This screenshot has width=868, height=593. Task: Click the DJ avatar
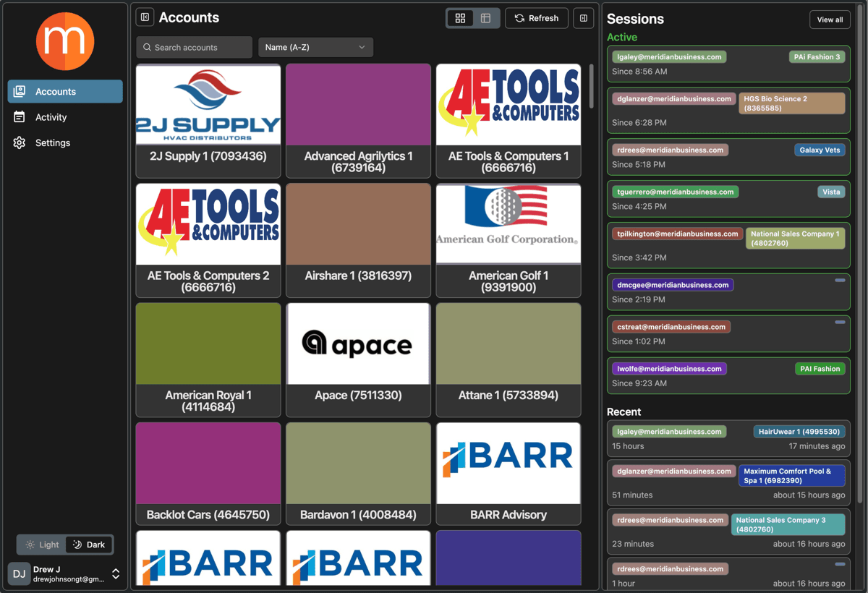tap(20, 574)
